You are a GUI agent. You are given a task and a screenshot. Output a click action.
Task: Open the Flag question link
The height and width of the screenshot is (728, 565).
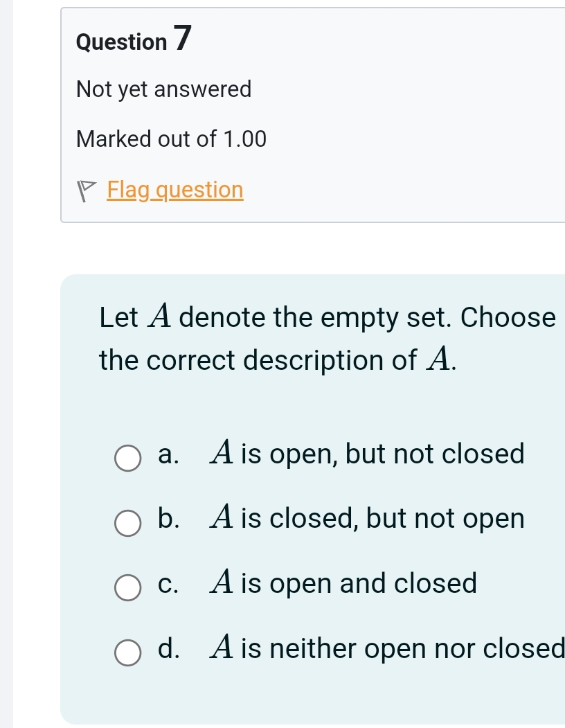click(175, 190)
